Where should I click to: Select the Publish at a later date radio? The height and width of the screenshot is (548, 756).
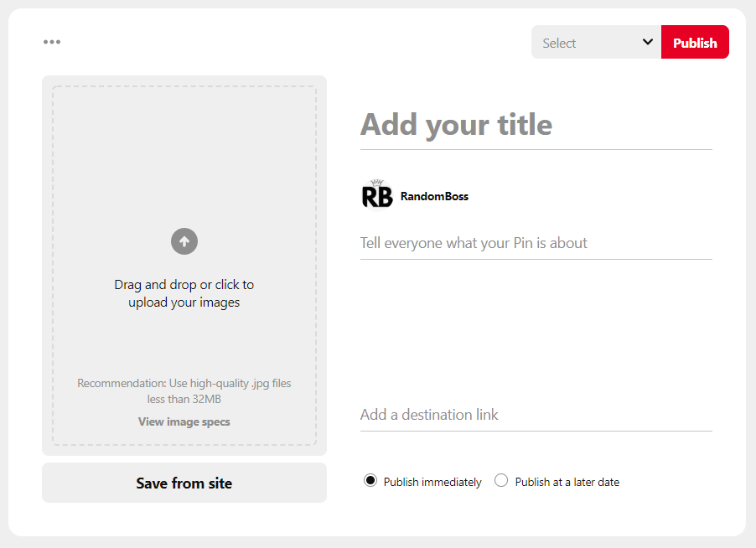(x=501, y=480)
